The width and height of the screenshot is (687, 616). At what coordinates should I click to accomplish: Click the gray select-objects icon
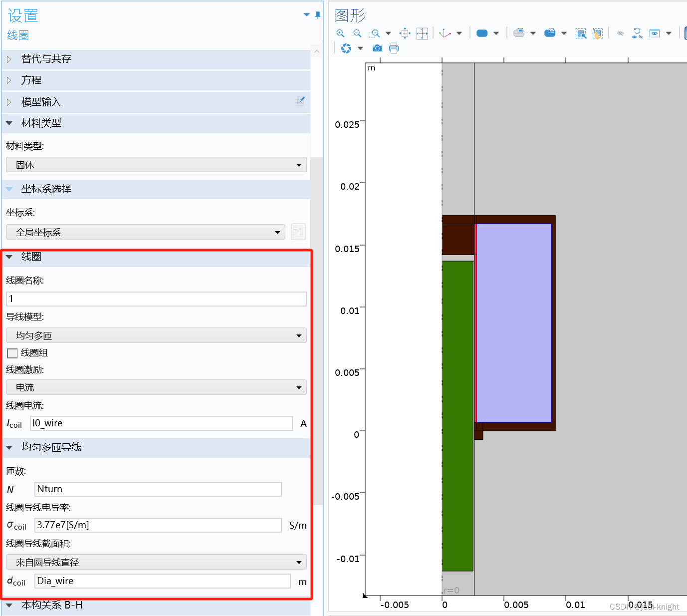coord(519,33)
